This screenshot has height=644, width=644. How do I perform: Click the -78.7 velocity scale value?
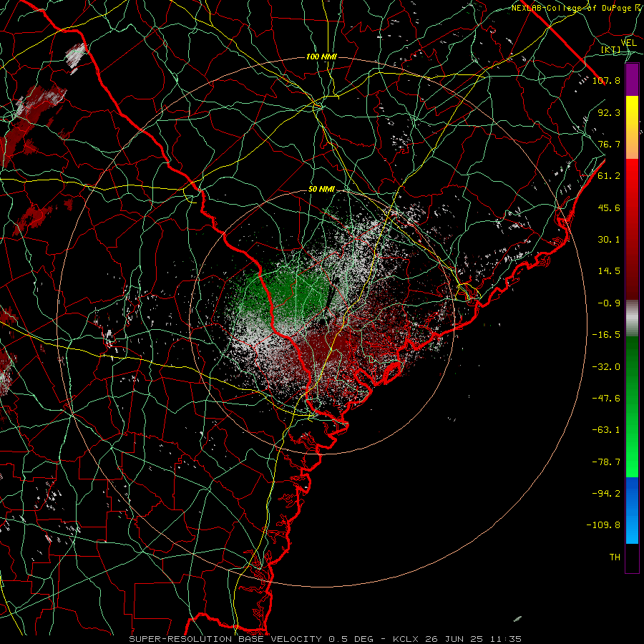606,462
